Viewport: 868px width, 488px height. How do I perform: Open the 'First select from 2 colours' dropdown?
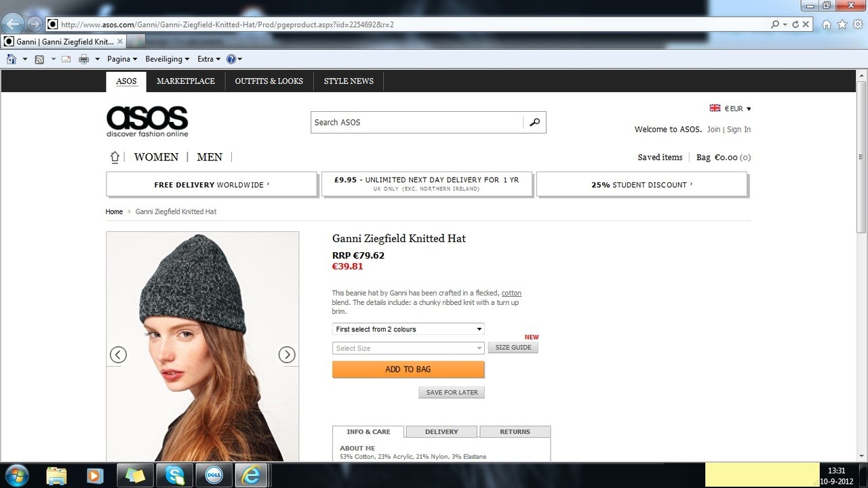point(408,329)
